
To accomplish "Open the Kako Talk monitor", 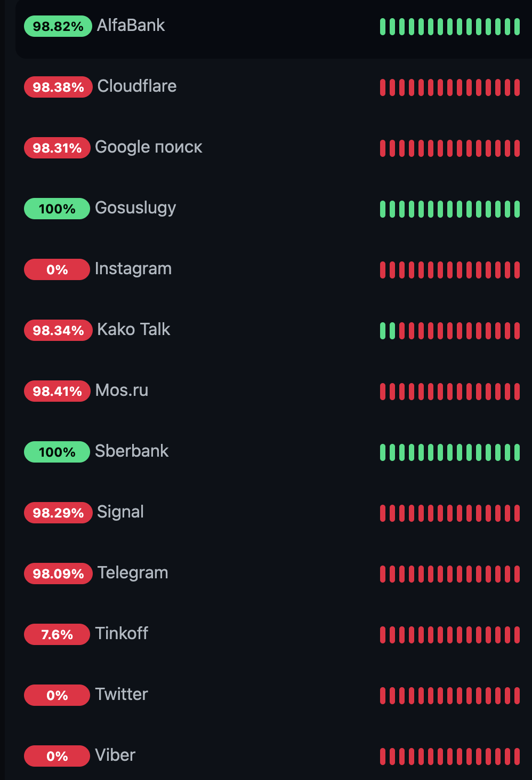I will (x=274, y=330).
